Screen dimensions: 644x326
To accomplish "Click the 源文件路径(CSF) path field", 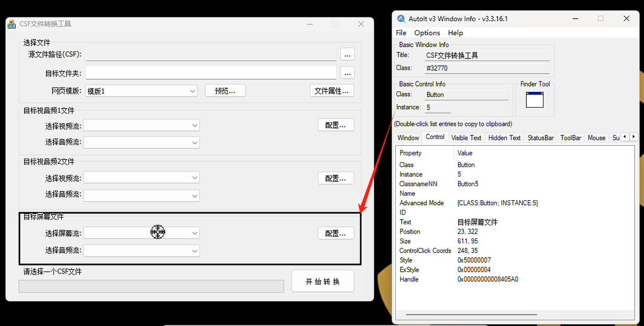I will [211, 54].
